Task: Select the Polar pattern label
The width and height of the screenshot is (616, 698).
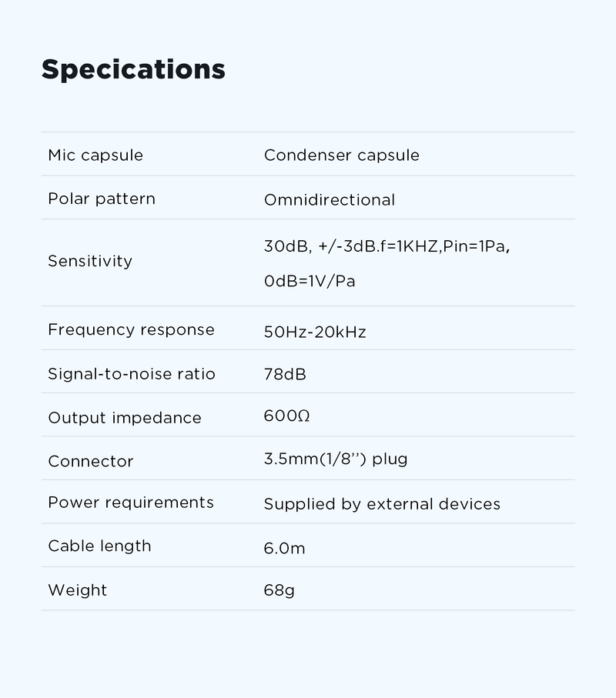Action: pyautogui.click(x=102, y=199)
